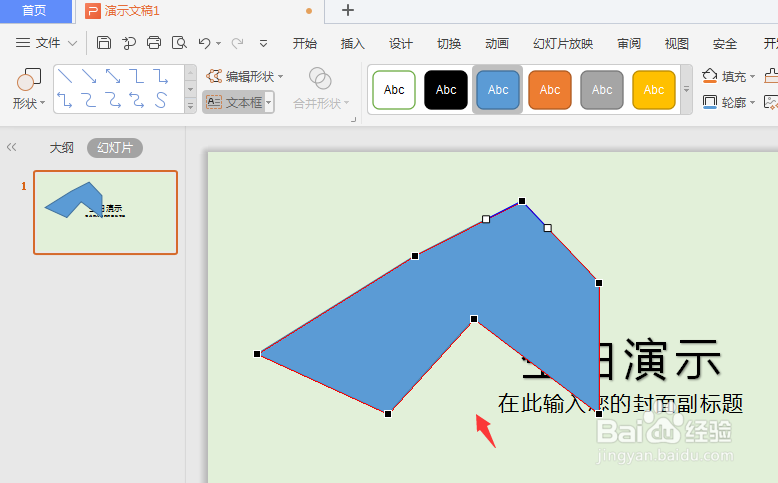Expand the 文本框 dropdown arrow
Image resolution: width=778 pixels, height=483 pixels.
pyautogui.click(x=269, y=103)
